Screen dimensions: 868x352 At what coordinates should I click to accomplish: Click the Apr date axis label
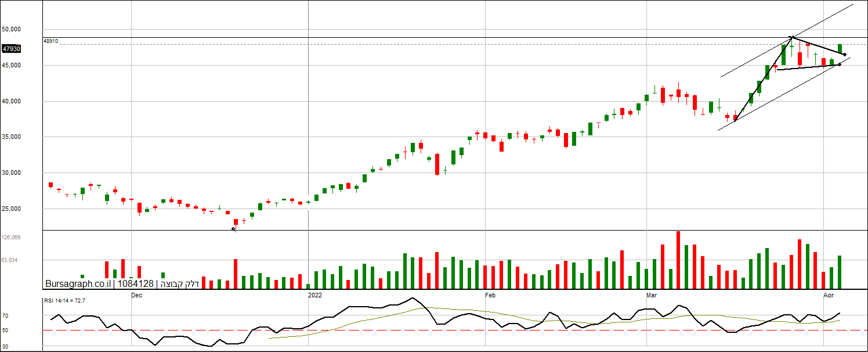point(830,296)
